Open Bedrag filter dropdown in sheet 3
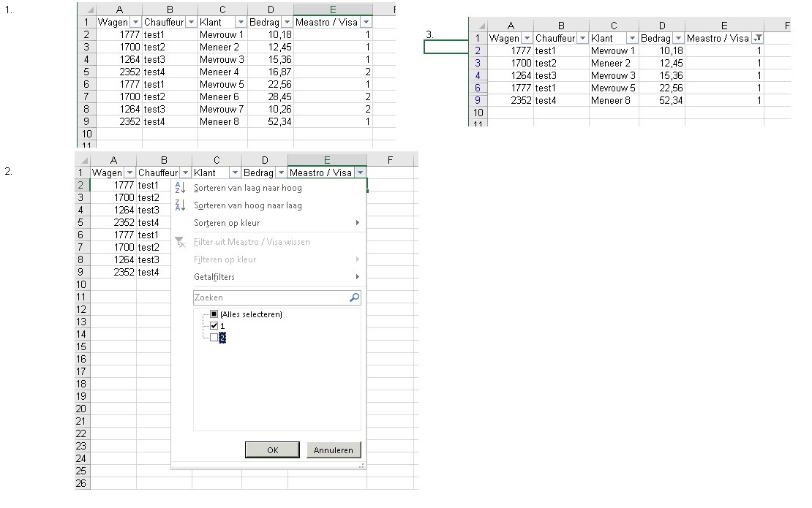 coord(678,38)
